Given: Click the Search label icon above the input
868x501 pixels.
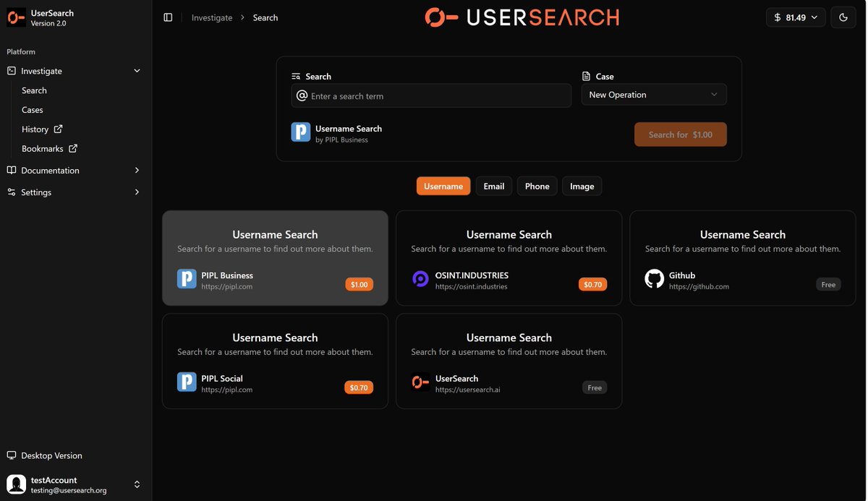Looking at the screenshot, I should tap(296, 76).
